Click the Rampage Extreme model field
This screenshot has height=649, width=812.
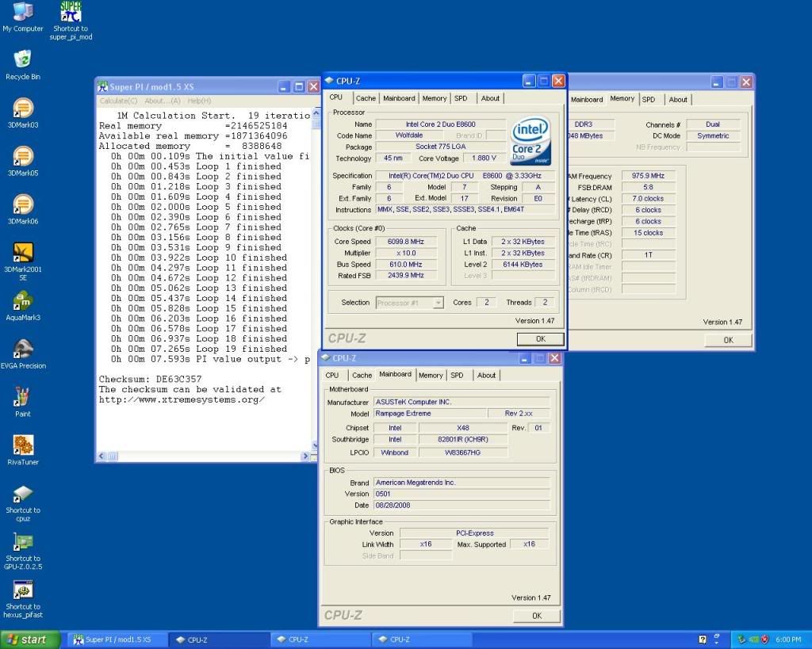pos(431,414)
